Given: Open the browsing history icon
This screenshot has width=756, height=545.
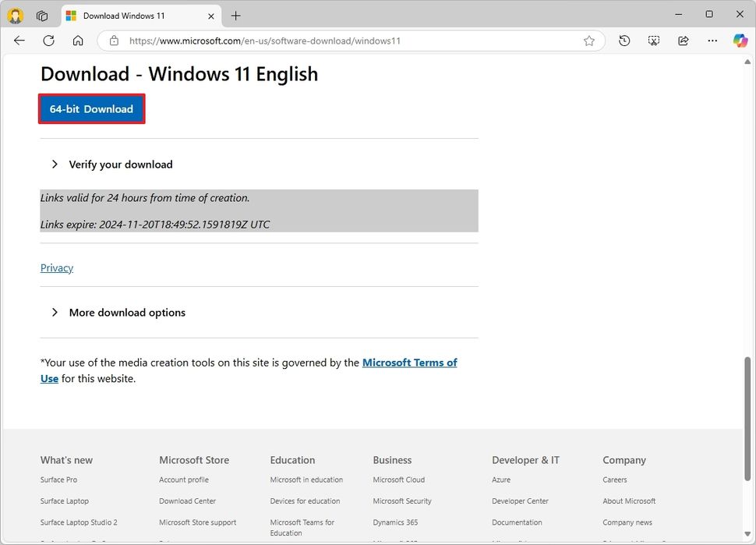Looking at the screenshot, I should [624, 41].
